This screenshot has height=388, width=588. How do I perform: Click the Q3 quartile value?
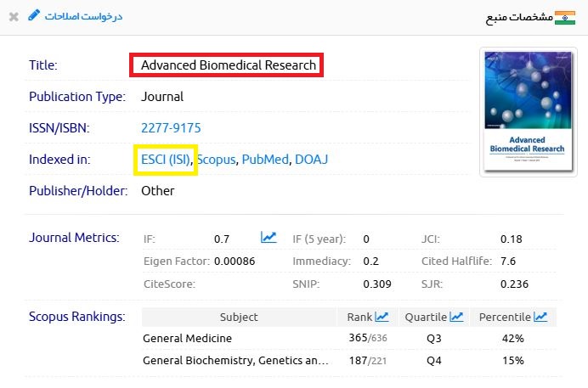click(x=434, y=339)
